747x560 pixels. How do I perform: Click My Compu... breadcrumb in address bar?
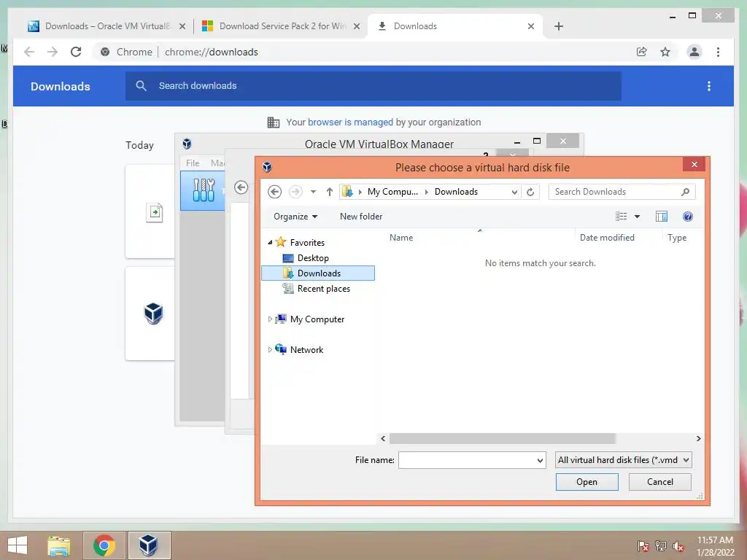392,192
